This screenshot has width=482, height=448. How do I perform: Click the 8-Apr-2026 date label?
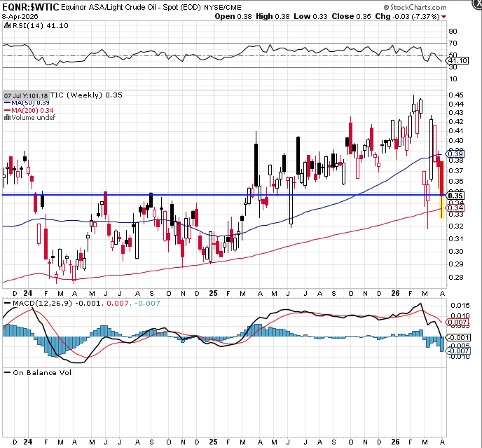click(x=20, y=17)
